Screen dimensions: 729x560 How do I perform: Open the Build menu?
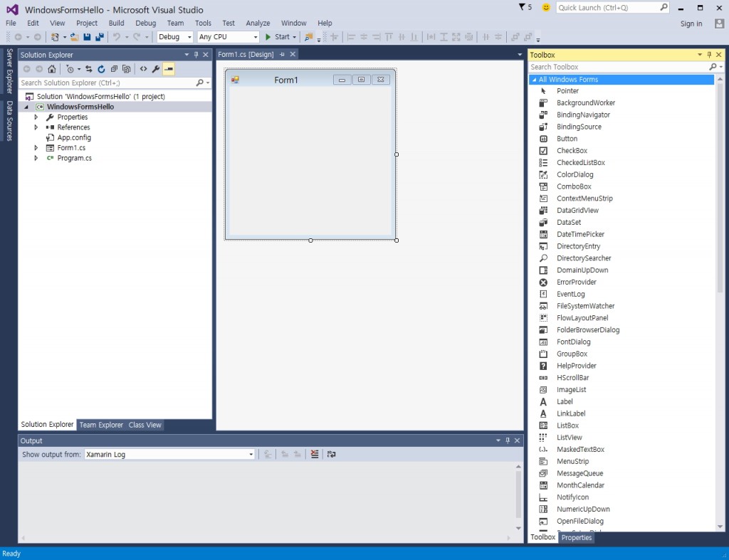pyautogui.click(x=116, y=23)
